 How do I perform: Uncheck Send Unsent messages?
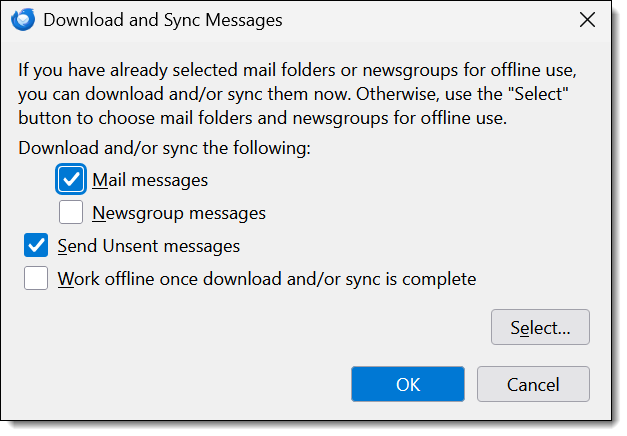pos(36,245)
